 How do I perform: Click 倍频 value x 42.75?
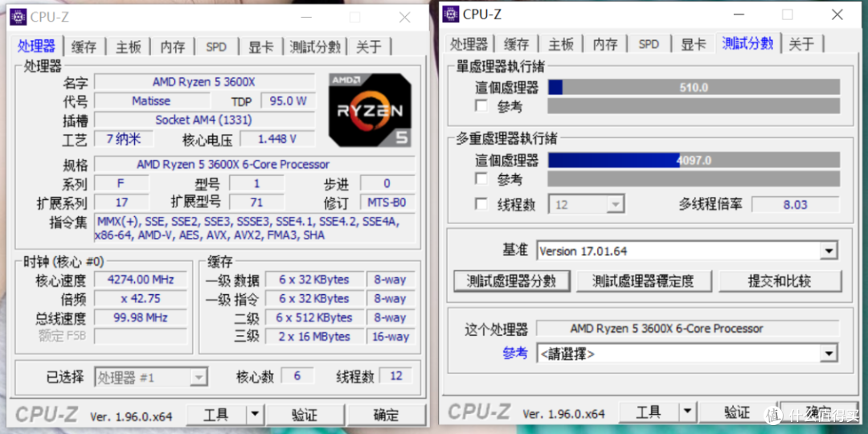coord(141,298)
